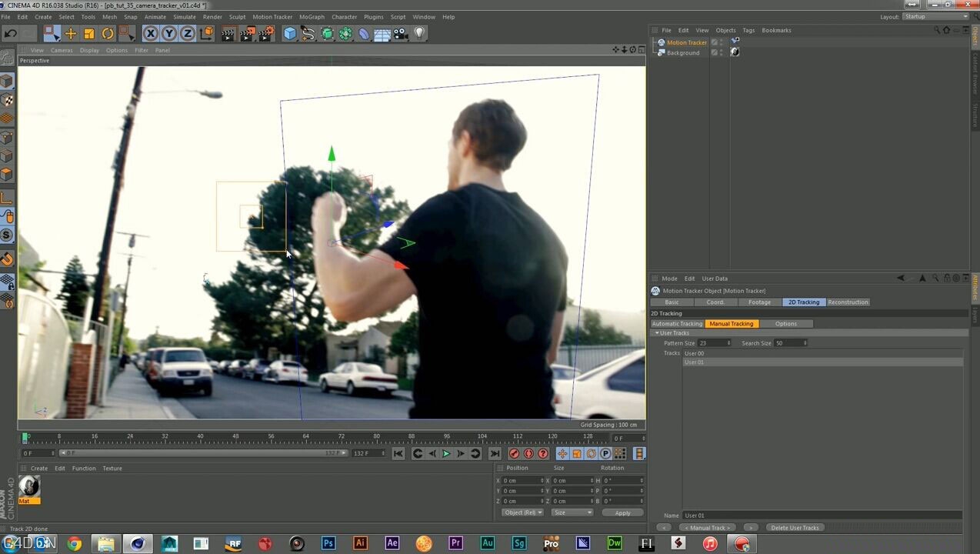
Task: Select the Cube primitive tool
Action: pos(288,33)
